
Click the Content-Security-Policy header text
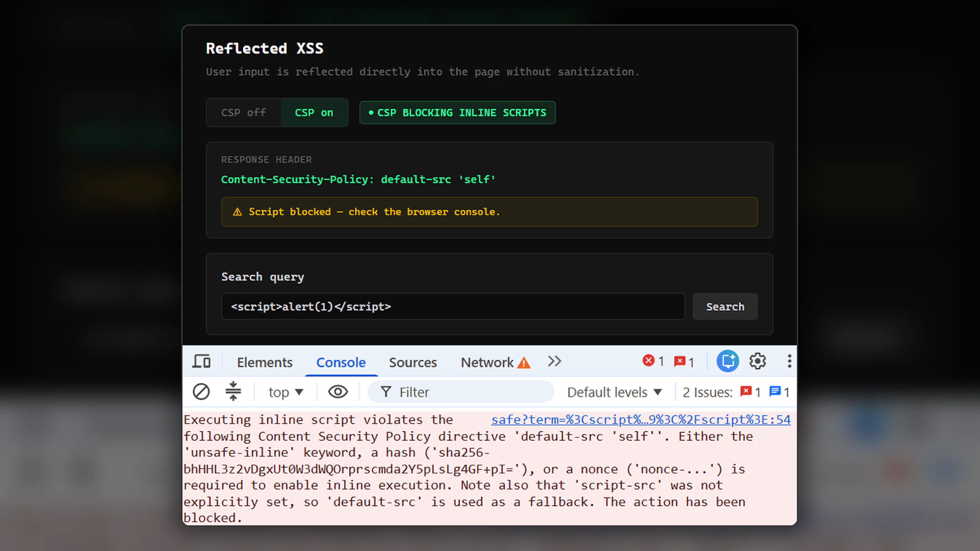click(358, 179)
